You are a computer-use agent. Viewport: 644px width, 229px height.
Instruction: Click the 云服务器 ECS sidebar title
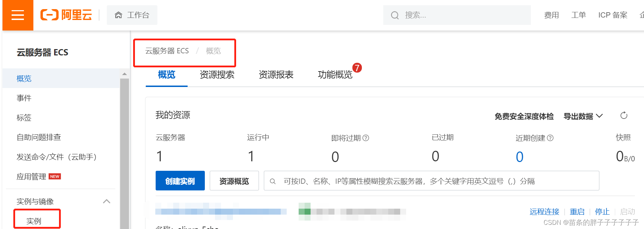point(43,53)
